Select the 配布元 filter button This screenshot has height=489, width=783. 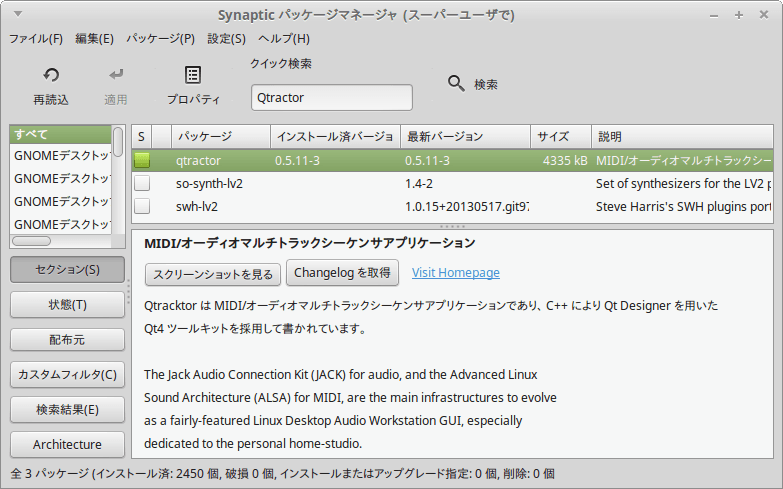point(67,340)
